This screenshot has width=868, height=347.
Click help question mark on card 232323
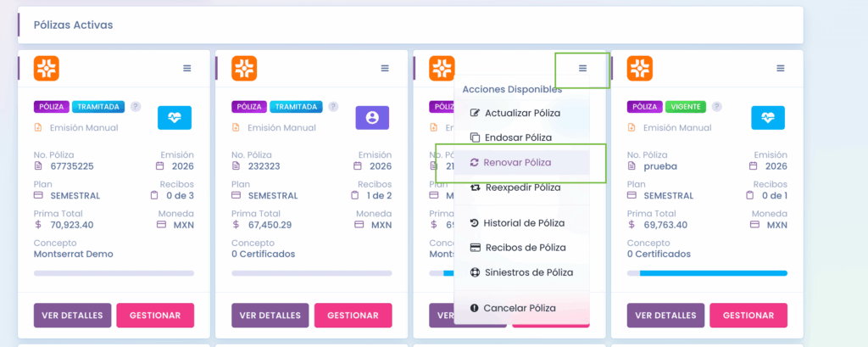(333, 106)
